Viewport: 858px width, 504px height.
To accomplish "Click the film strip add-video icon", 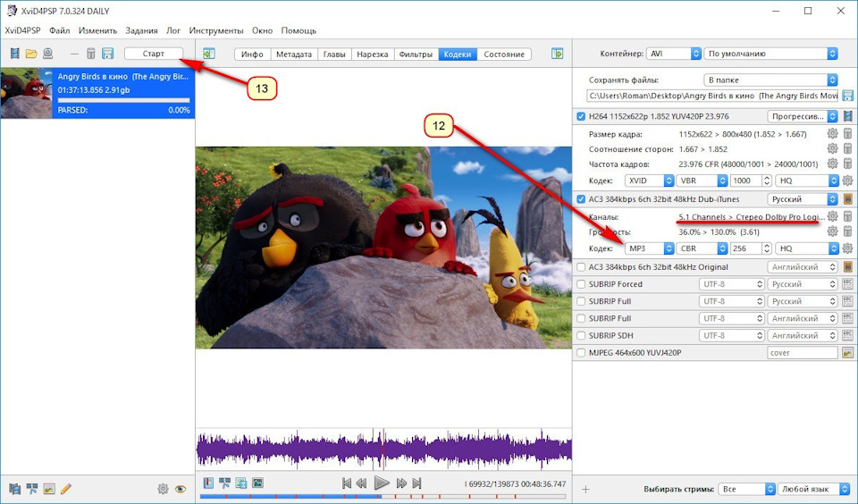I will point(15,54).
